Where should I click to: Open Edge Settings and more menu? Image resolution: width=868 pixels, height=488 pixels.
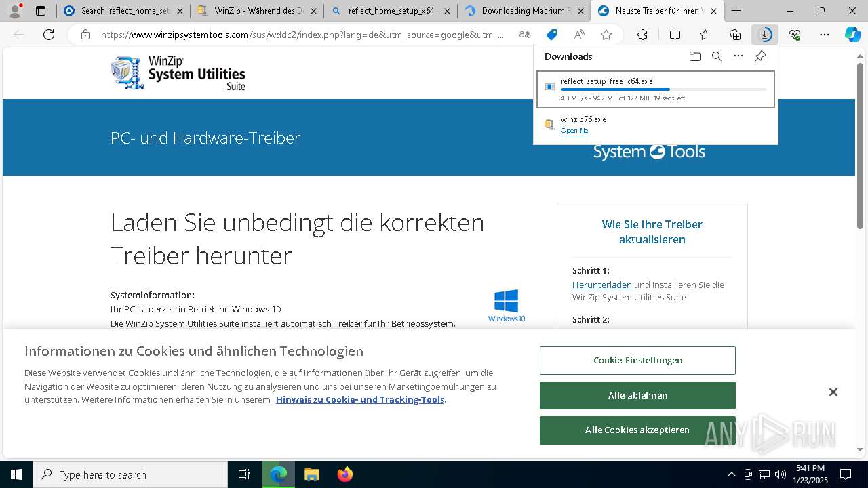[x=825, y=35]
